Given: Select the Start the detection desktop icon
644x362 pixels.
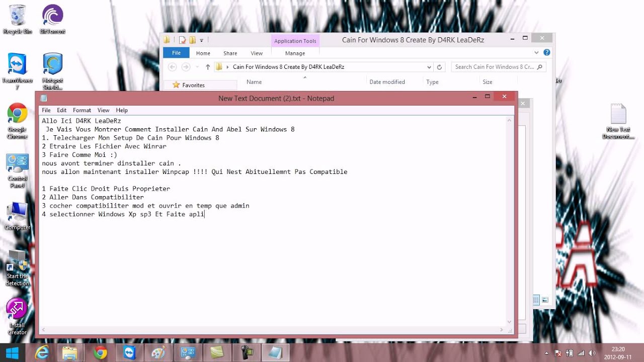Looking at the screenshot, I should [17, 268].
